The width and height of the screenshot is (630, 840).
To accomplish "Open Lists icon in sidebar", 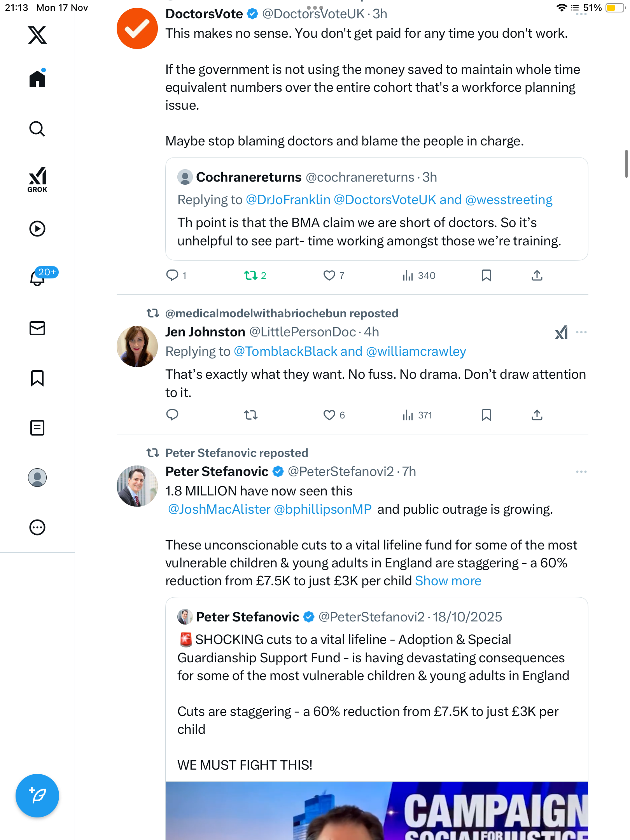I will tap(37, 428).
